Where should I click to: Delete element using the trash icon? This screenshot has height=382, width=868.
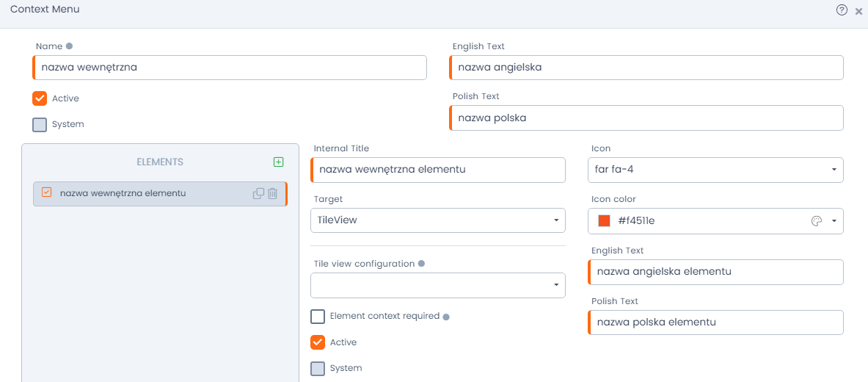pos(272,193)
